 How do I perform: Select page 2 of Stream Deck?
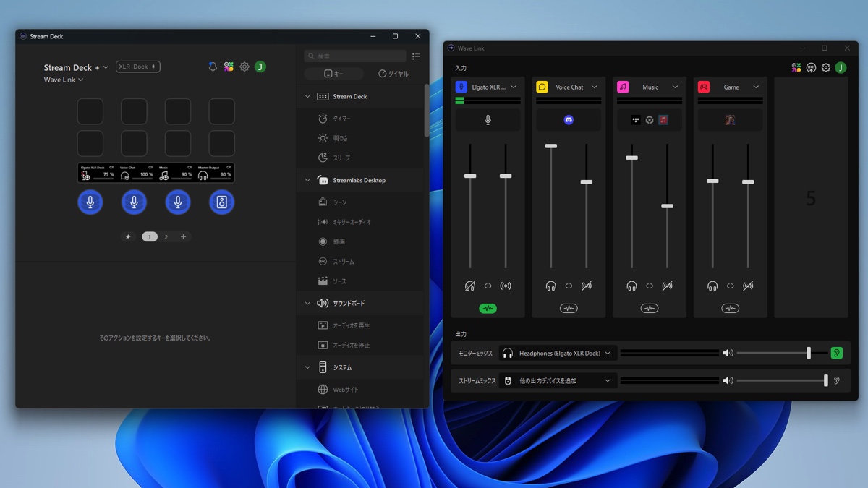coord(166,237)
